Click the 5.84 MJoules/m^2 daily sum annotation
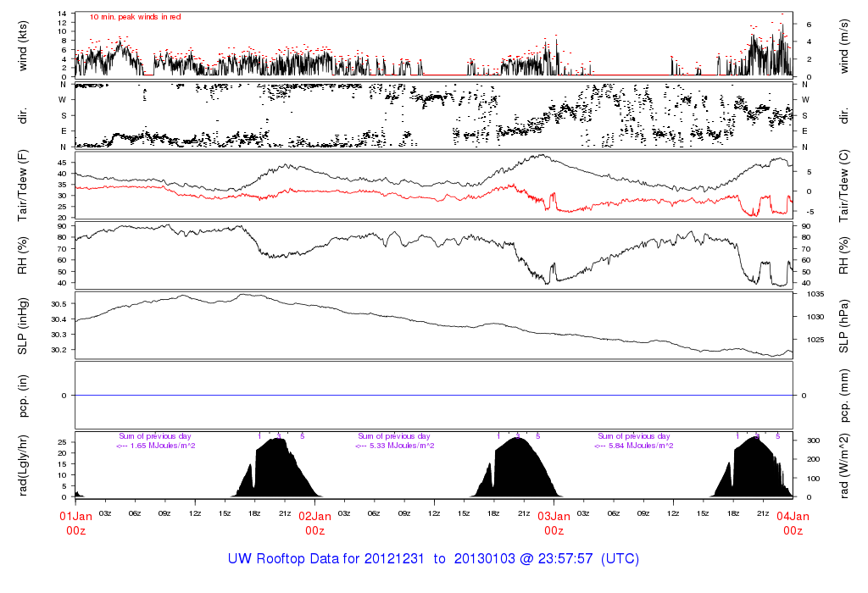Image resolution: width=868 pixels, height=593 pixels. point(634,446)
